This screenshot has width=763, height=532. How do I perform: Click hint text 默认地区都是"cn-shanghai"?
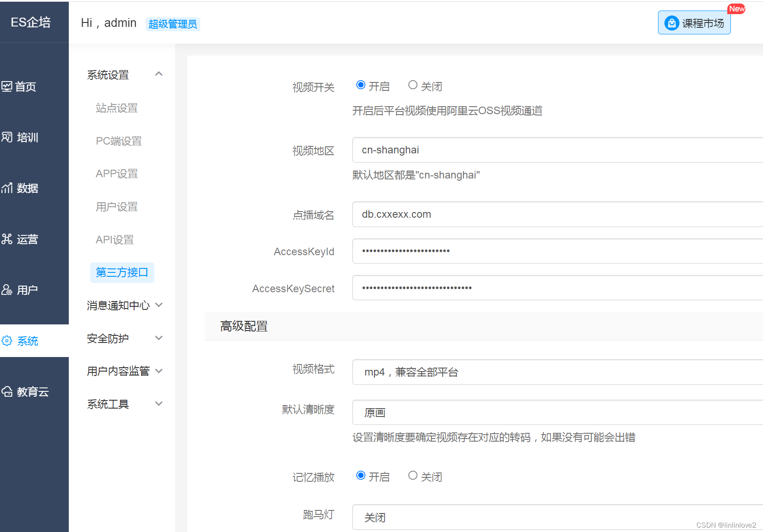tap(416, 175)
